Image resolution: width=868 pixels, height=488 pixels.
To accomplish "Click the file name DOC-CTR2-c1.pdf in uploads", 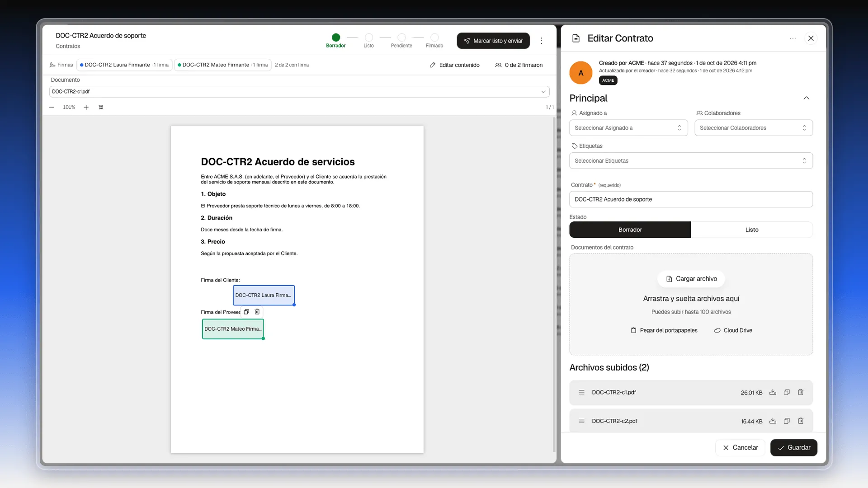I will (613, 392).
